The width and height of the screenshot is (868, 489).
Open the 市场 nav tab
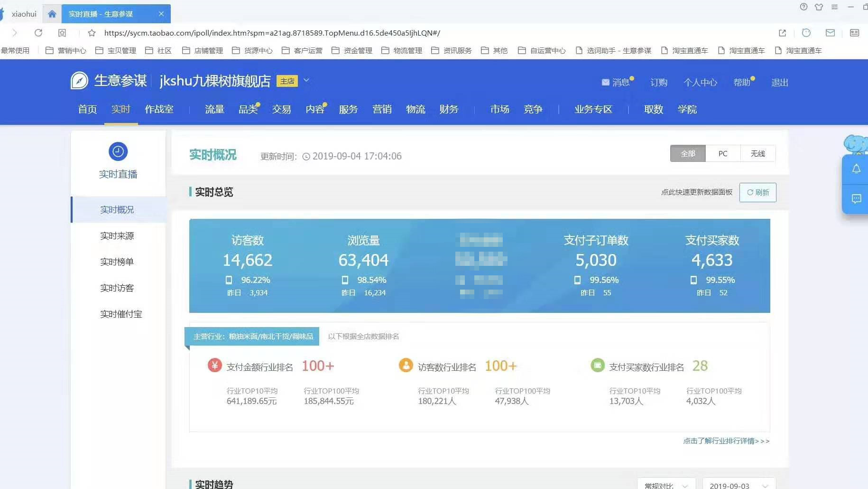(500, 109)
